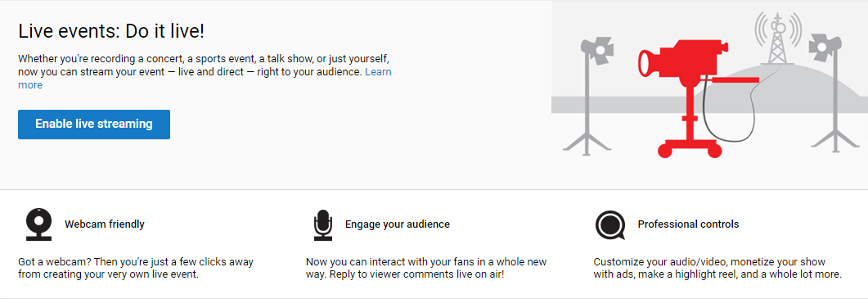Select the Engage your audience heading
The image size is (868, 299).
coord(397,224)
